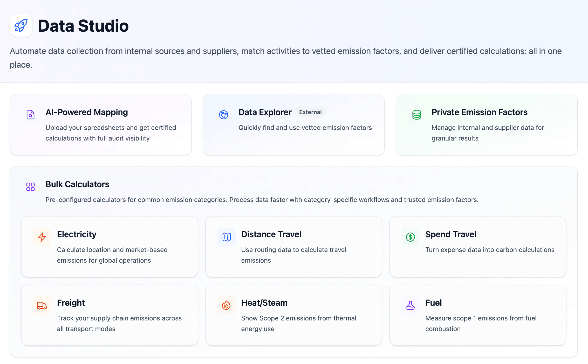Select the Spend Travel dollar icon
588x364 pixels.
[x=410, y=237]
